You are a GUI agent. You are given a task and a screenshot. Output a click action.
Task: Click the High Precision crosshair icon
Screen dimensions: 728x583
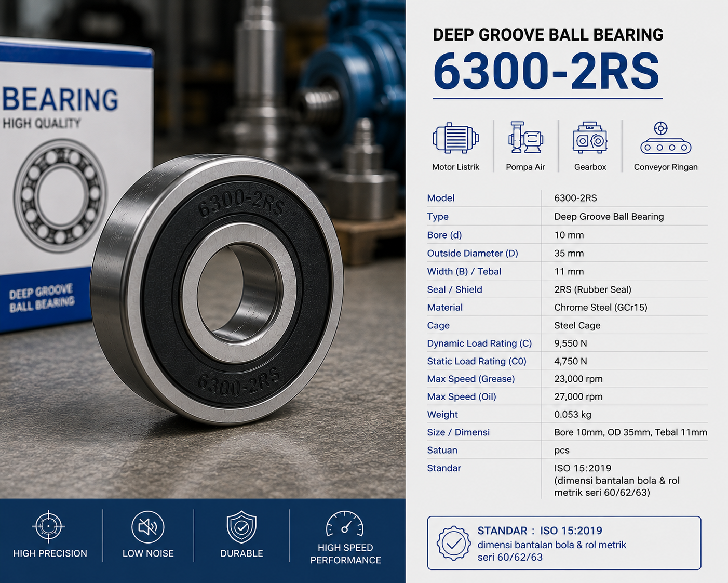point(49,526)
